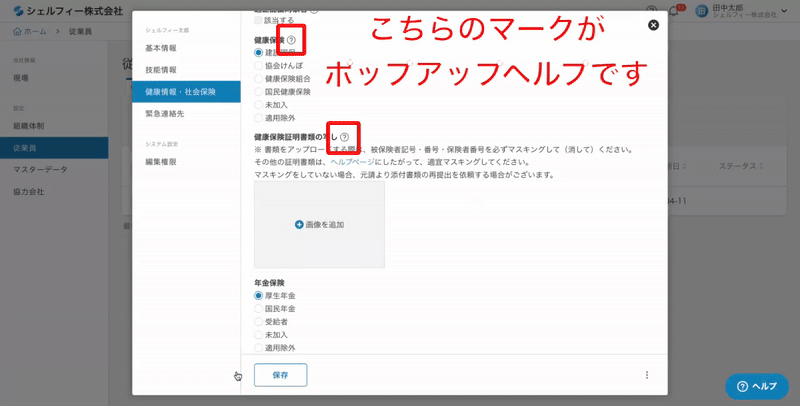Select the 建設国保 radio option
800x406 pixels.
point(258,52)
